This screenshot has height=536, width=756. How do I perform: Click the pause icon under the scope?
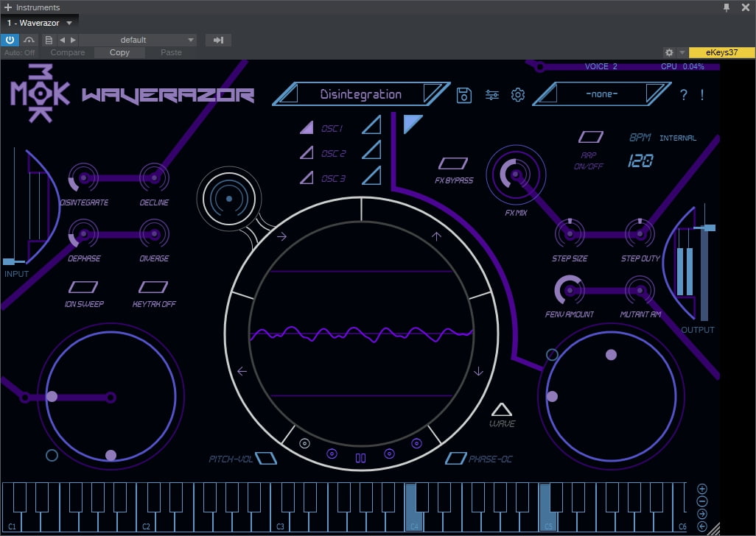click(x=360, y=458)
